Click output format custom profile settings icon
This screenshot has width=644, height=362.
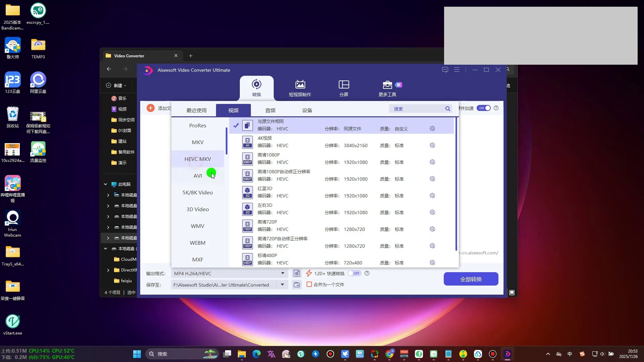[x=297, y=274]
